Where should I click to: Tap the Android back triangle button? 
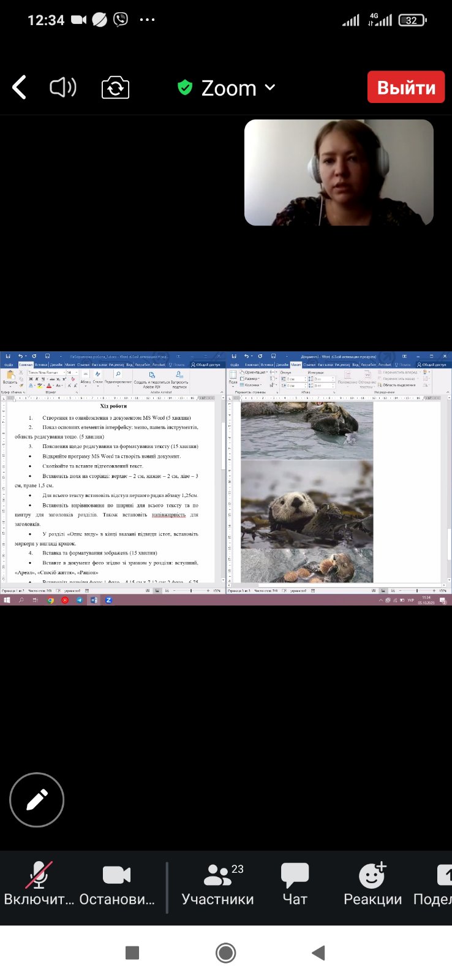click(x=318, y=952)
